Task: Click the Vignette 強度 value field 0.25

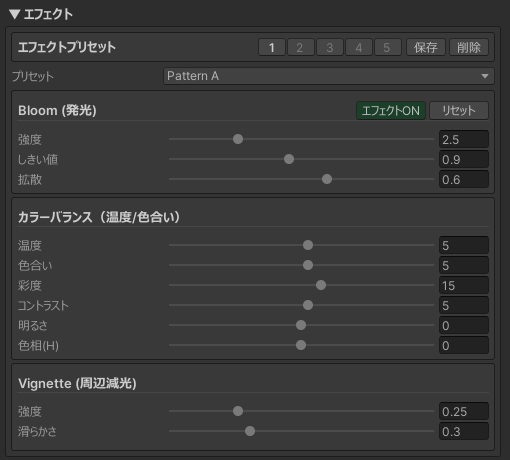Action: tap(464, 411)
